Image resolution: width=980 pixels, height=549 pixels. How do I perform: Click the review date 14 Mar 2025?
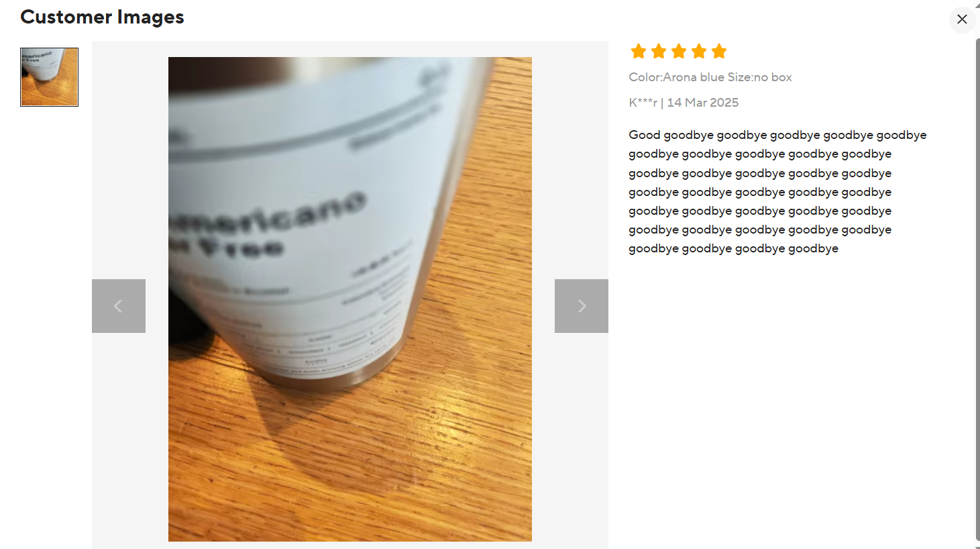click(x=702, y=103)
